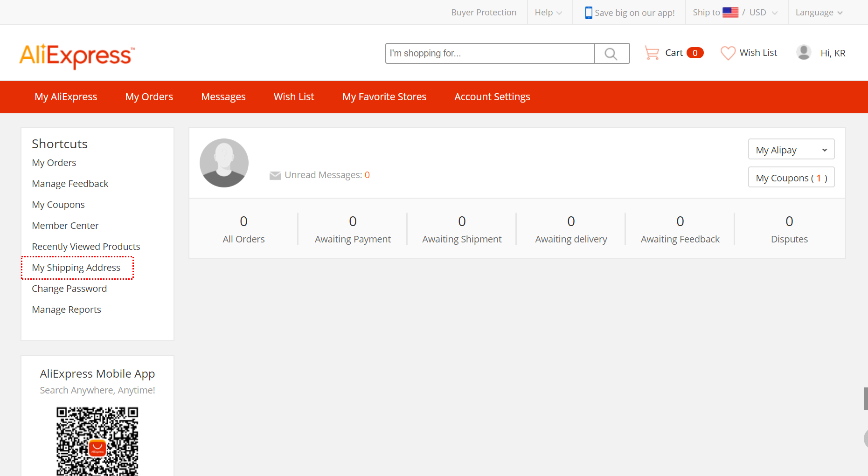Open the shopping cart icon

pos(652,53)
